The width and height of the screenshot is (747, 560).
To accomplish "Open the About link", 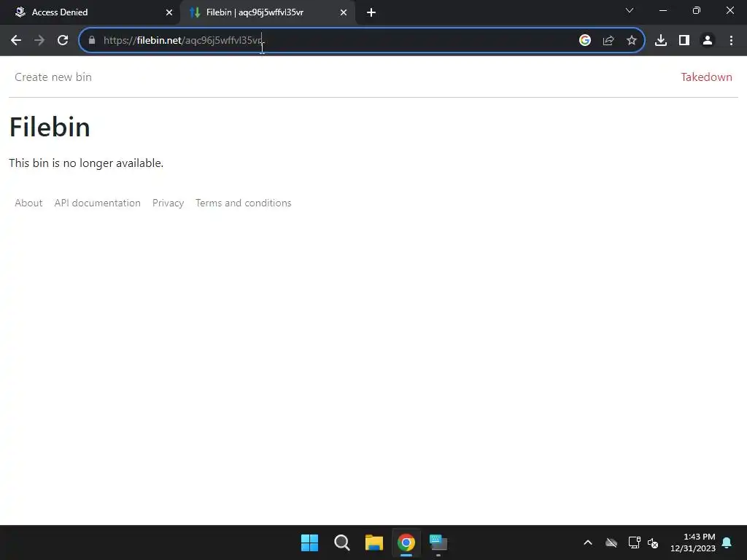I will pos(28,203).
